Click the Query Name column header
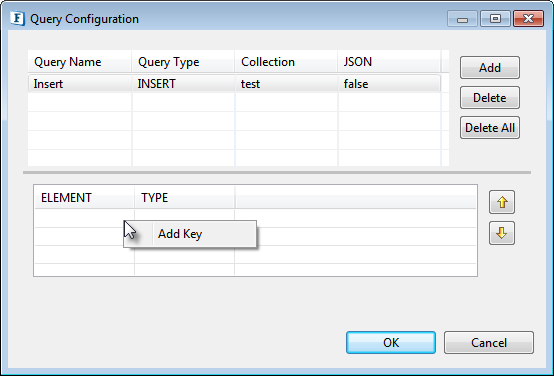This screenshot has height=376, width=554. coord(79,62)
